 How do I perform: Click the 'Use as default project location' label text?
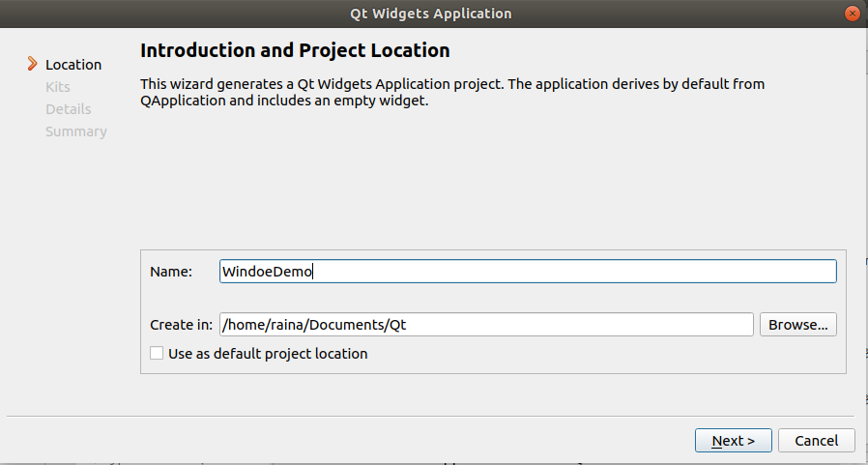coord(268,354)
